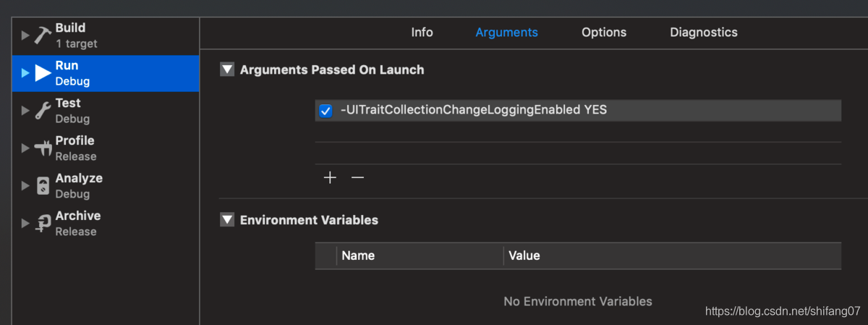Open the Options tab

pos(604,33)
